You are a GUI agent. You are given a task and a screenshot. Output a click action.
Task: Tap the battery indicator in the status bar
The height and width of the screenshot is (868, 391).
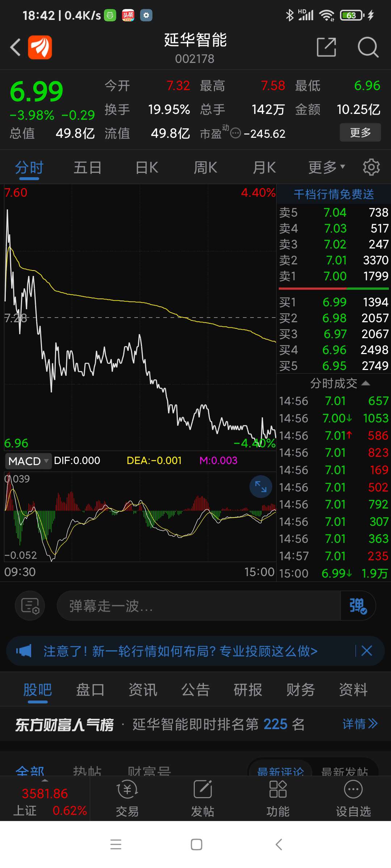[x=352, y=15]
